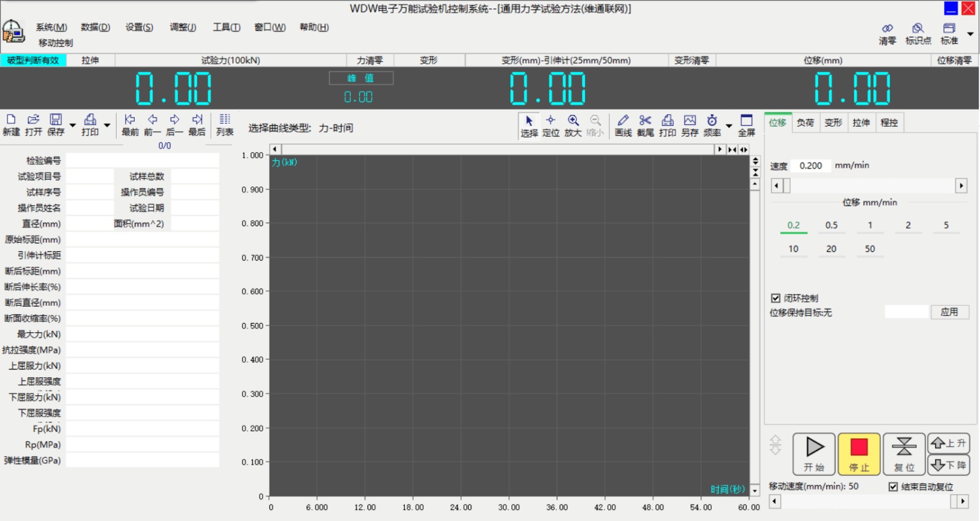This screenshot has height=521, width=980.
Task: Switch to the 负荷 control tab
Action: [x=805, y=123]
